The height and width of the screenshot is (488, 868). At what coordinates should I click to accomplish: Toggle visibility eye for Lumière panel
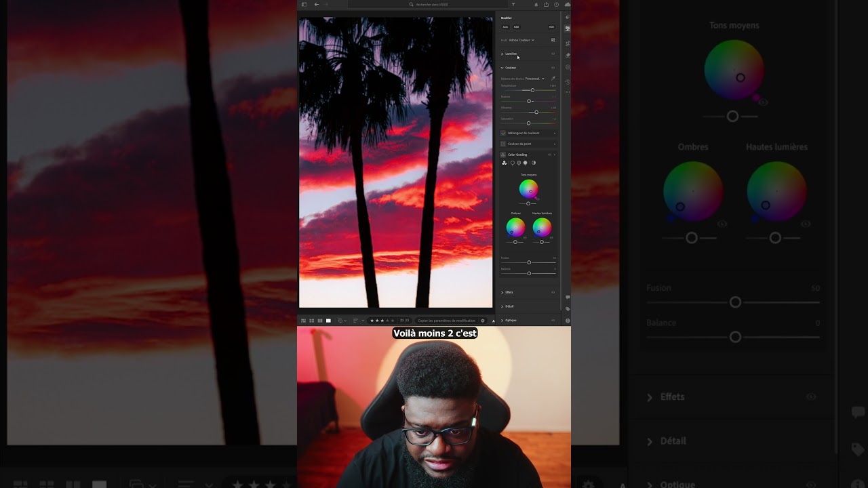pyautogui.click(x=553, y=54)
